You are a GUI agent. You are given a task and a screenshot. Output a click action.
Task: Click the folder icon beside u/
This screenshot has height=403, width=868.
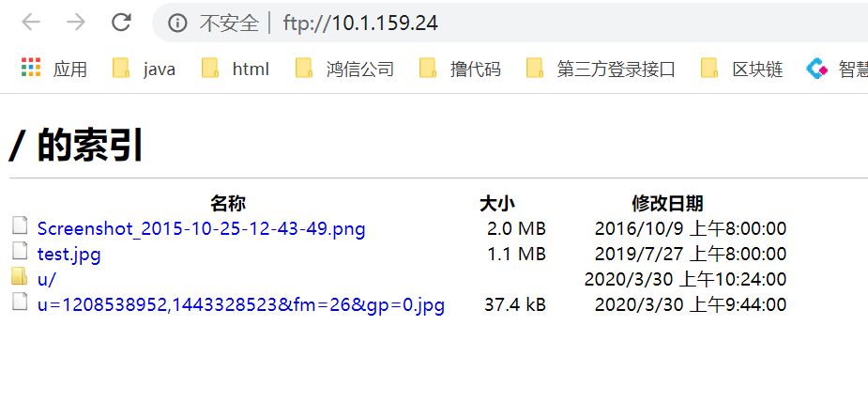[20, 277]
